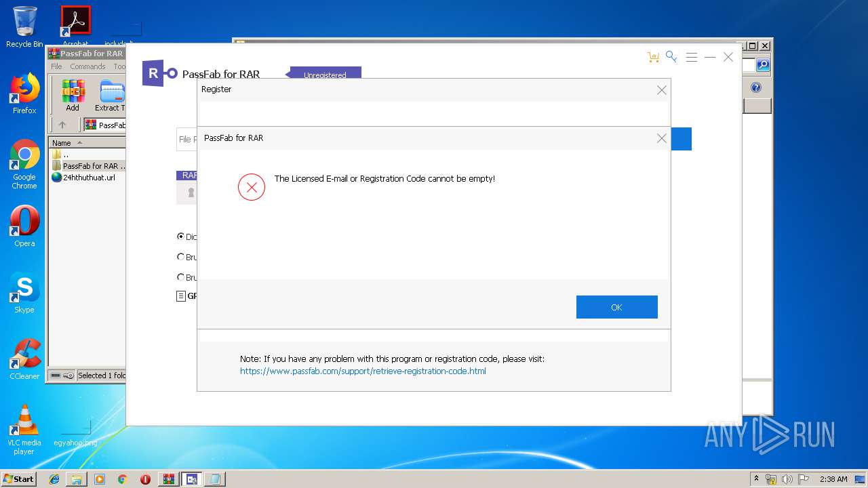Open Chrome from the taskbar
This screenshot has height=488, width=868.
[123, 479]
